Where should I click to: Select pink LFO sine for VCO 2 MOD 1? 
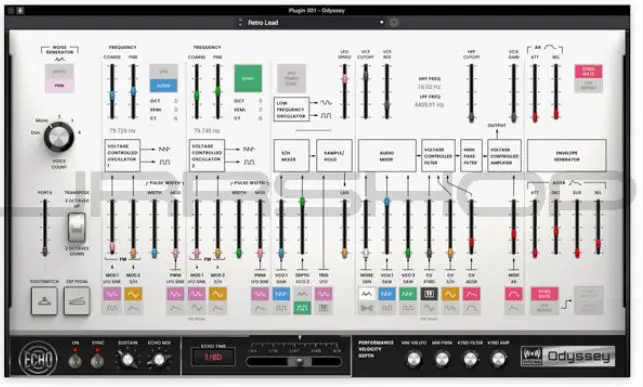[x=196, y=294]
